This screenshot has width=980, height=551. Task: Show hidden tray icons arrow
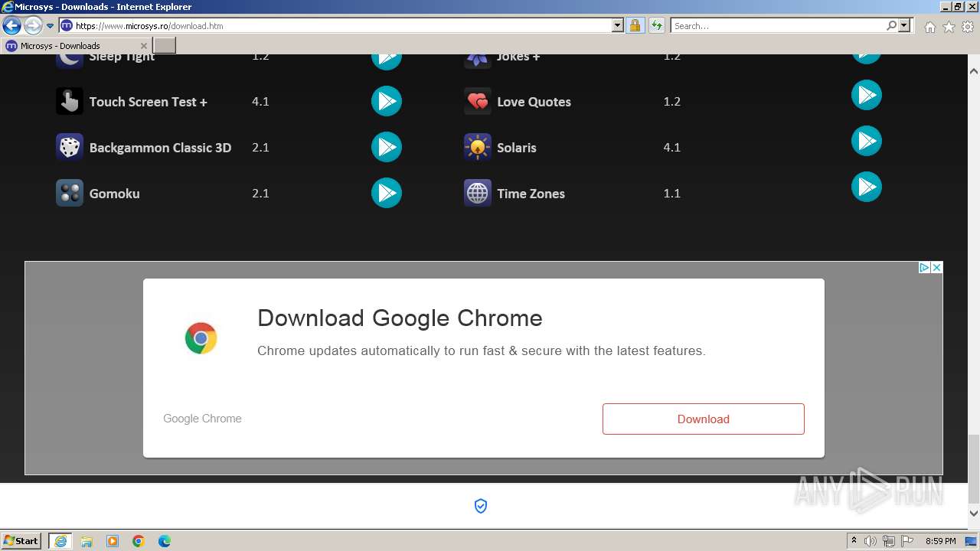click(854, 541)
